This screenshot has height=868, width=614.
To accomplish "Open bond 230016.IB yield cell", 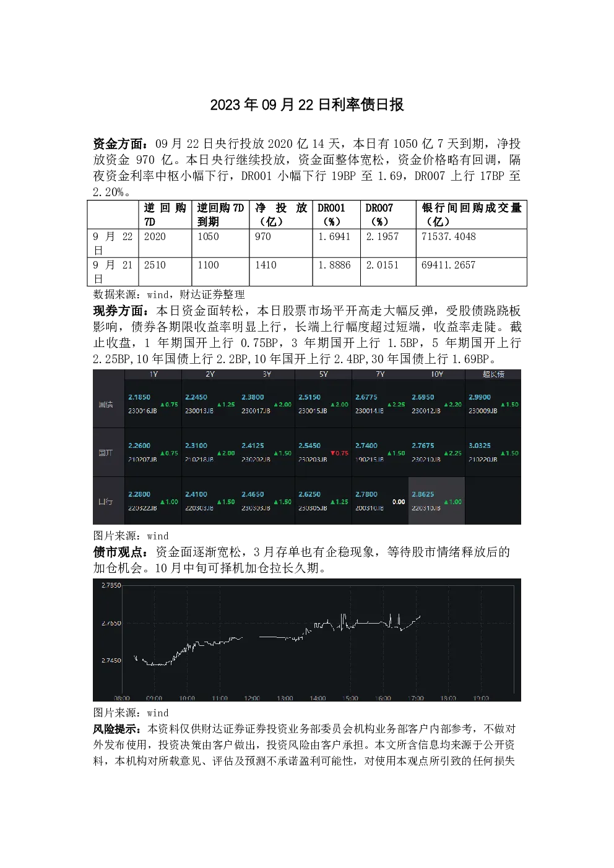I will tap(153, 404).
